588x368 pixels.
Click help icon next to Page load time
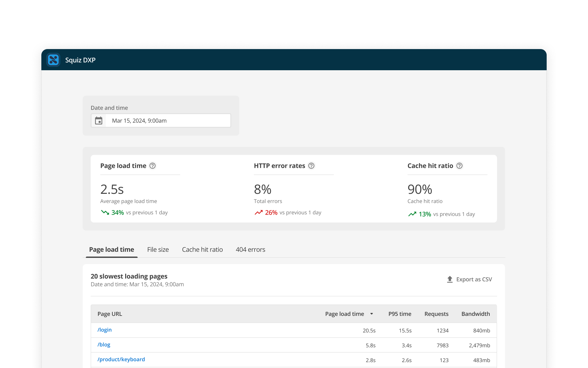click(x=153, y=166)
